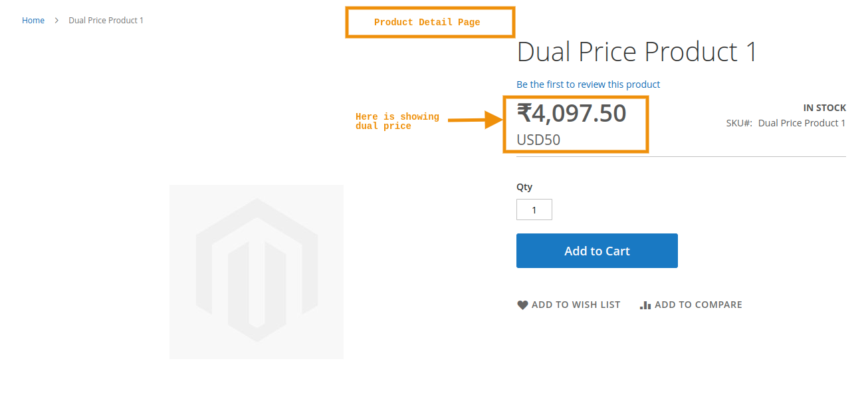Screen dimensions: 868x419
Task: Click the Magento logo placeholder image
Action: click(257, 271)
